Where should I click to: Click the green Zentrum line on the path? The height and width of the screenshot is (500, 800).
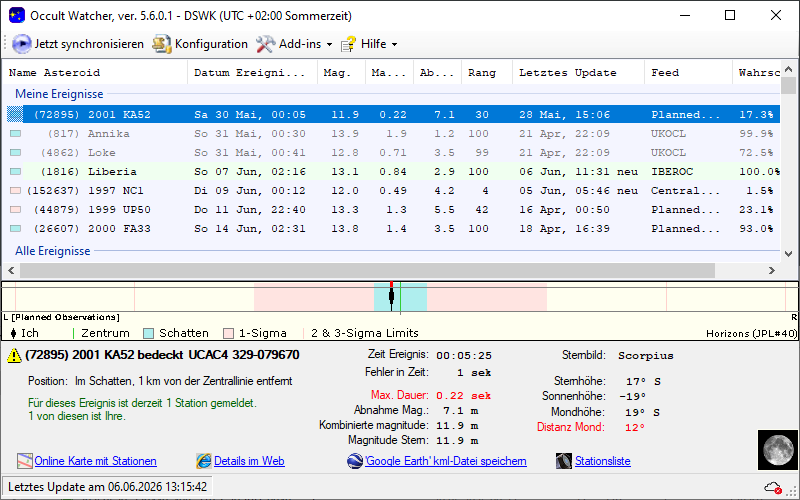[401, 296]
